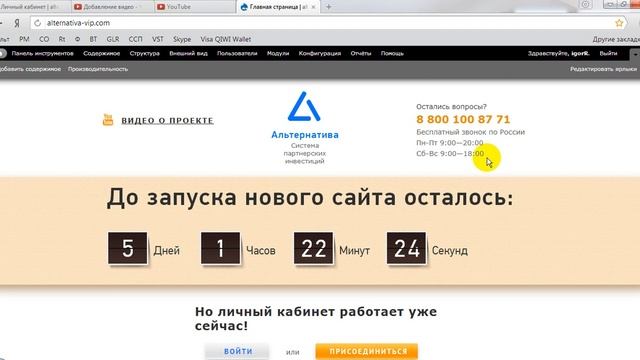Click the 'Выйти' logout link
The image size is (640, 360).
(608, 53)
